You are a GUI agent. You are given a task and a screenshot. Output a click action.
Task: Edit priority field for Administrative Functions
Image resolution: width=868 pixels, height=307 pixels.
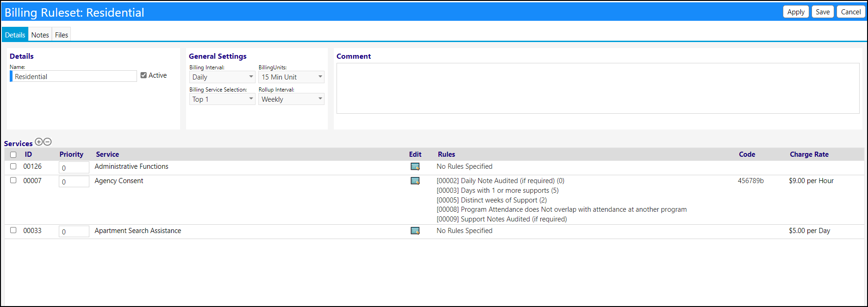coord(74,167)
